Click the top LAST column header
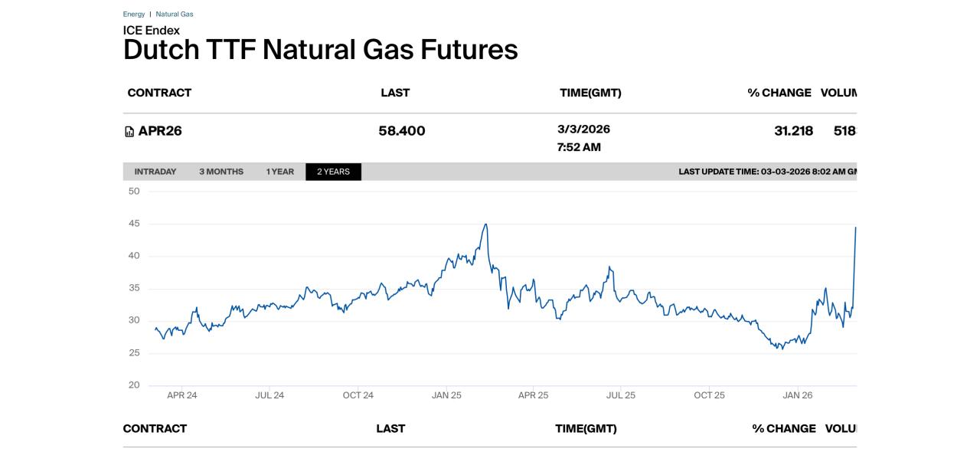The image size is (980, 452). pos(395,93)
